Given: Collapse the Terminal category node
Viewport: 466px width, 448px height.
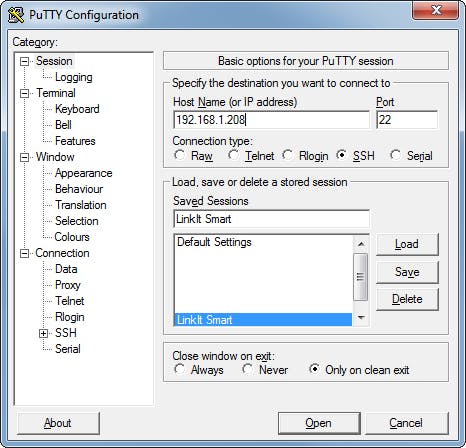Looking at the screenshot, I should pos(24,93).
